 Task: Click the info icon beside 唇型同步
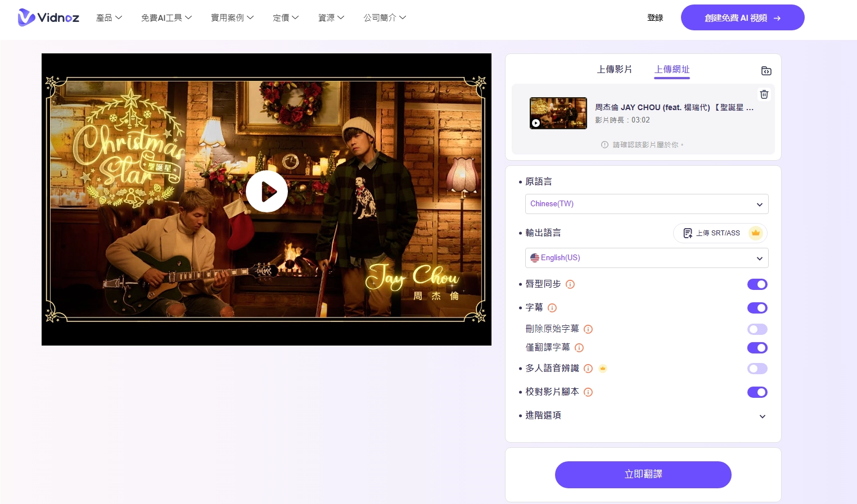click(x=570, y=284)
